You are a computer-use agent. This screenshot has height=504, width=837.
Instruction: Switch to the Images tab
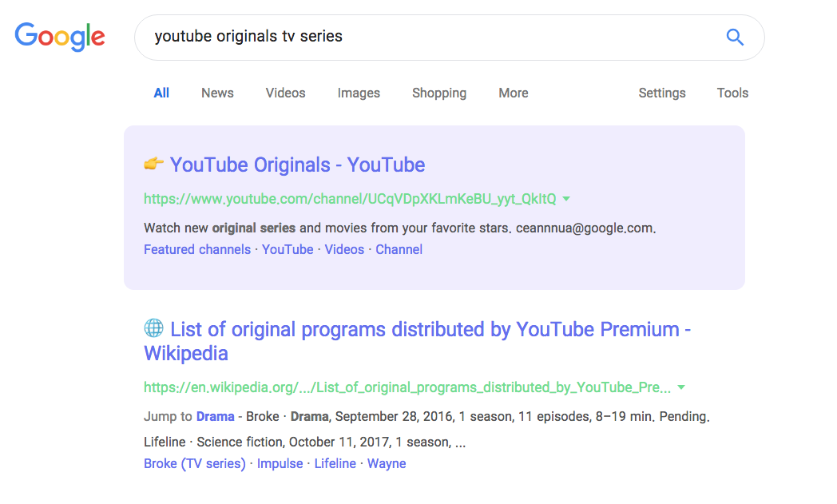359,93
